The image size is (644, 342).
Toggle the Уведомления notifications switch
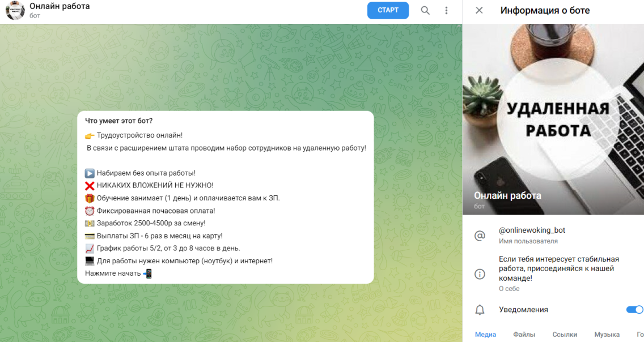(x=634, y=310)
